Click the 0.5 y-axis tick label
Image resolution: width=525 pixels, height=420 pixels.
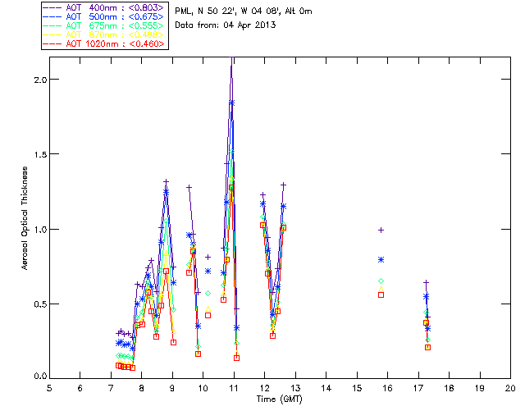tap(40, 304)
